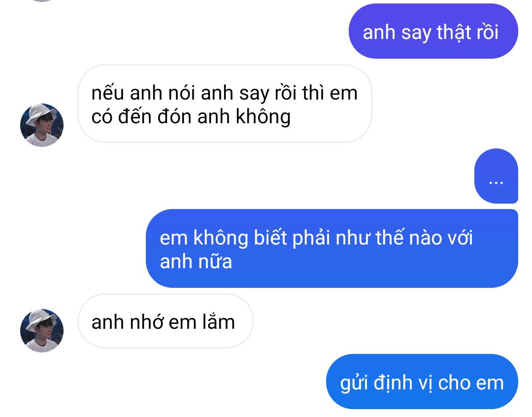Click "anh nữa" in the long blue message
Viewport: 532px width, 417px height.
point(196,262)
